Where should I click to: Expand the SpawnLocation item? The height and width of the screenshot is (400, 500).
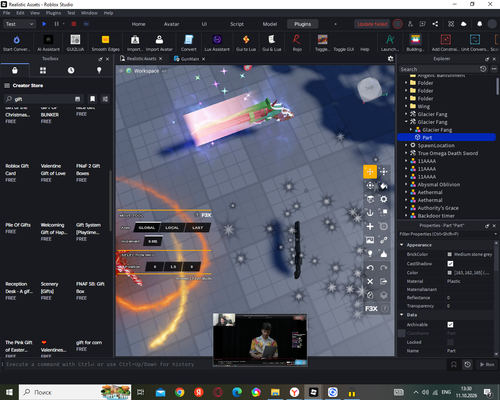(x=406, y=145)
